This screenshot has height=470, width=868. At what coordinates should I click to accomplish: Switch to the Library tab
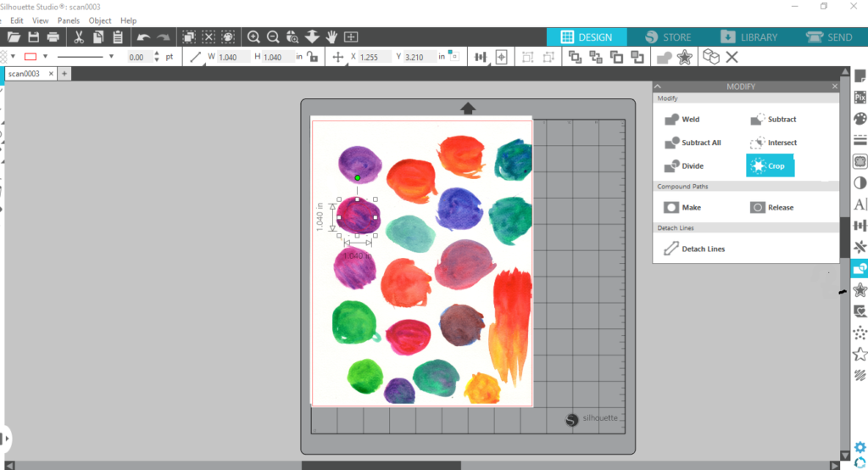[749, 37]
